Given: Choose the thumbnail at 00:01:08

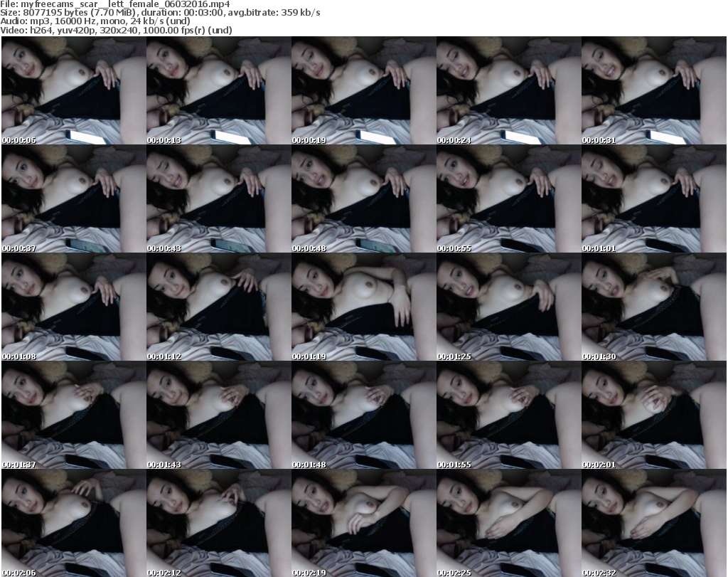Looking at the screenshot, I should pos(73,307).
